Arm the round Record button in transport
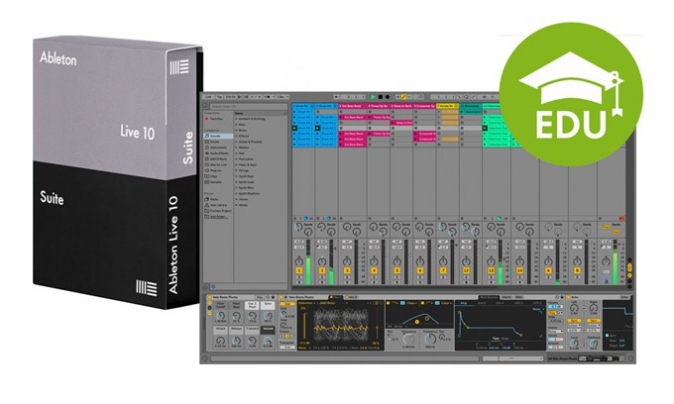 pyautogui.click(x=387, y=97)
